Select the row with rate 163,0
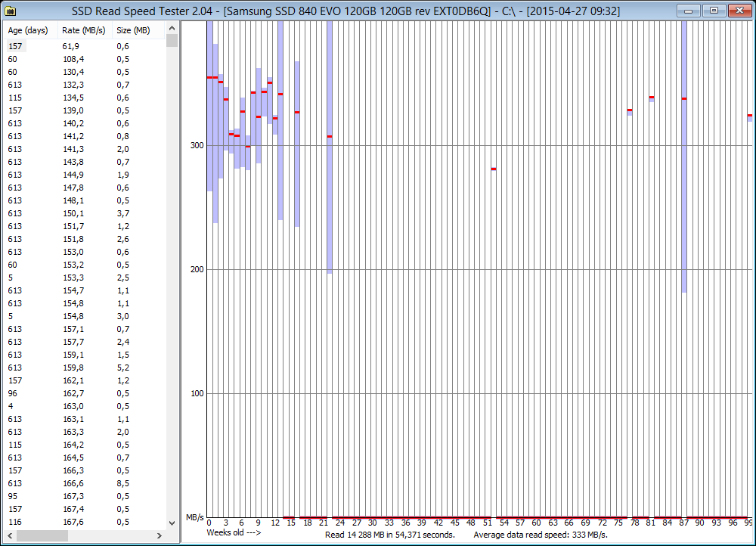The image size is (756, 546). (x=85, y=407)
